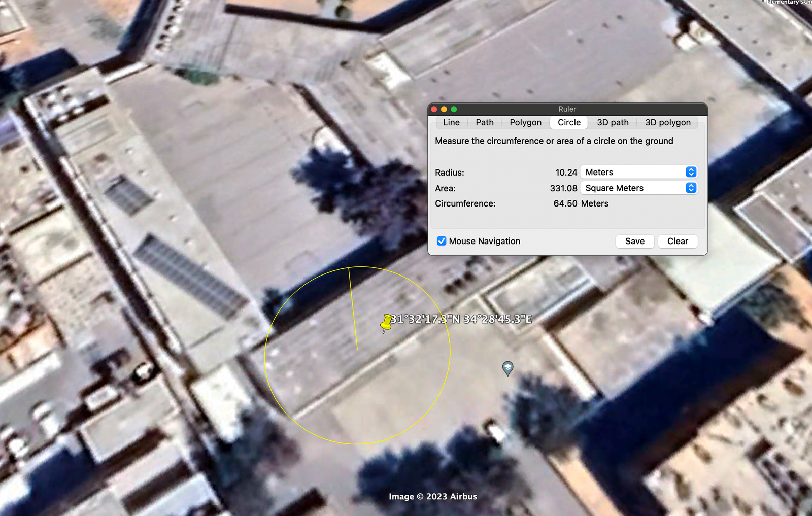
Task: Select the Circle tab
Action: (569, 122)
